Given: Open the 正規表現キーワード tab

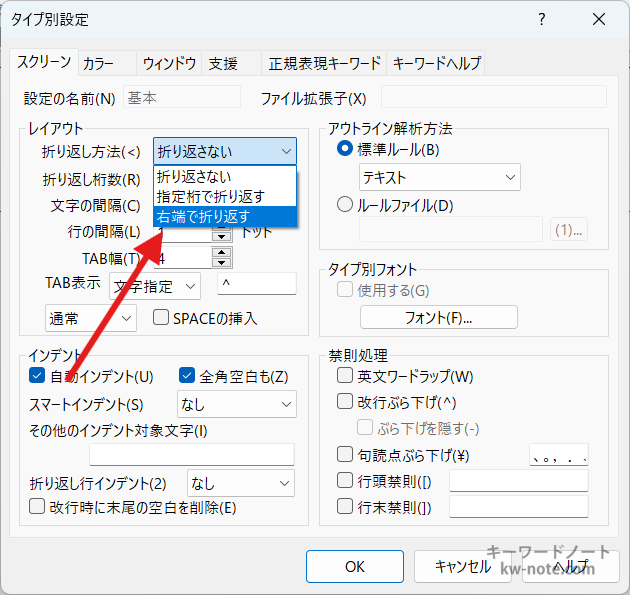Looking at the screenshot, I should (x=324, y=63).
